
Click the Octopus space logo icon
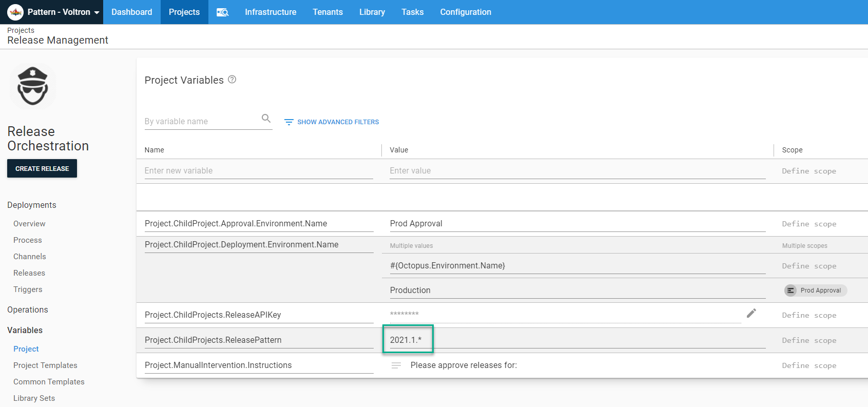pyautogui.click(x=15, y=12)
